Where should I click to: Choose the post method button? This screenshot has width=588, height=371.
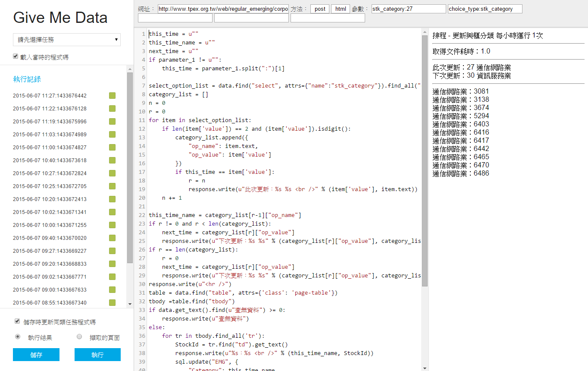click(320, 9)
